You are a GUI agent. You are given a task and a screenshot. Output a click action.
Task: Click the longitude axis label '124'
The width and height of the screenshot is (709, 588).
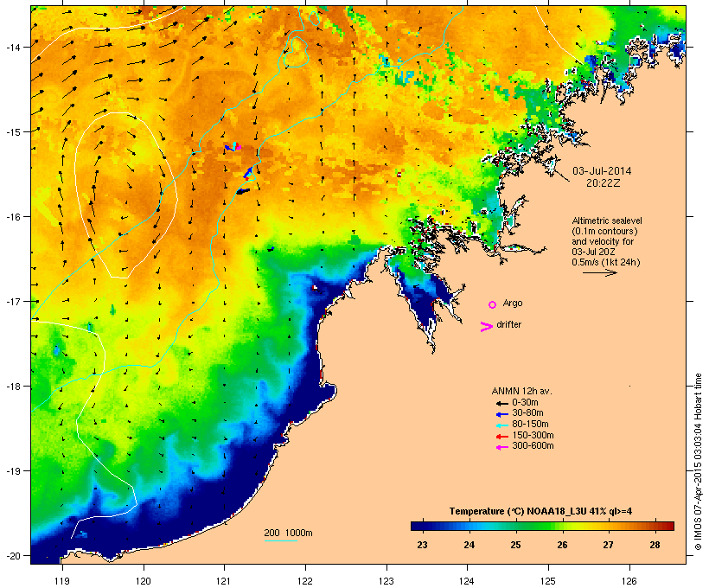pyautogui.click(x=467, y=580)
